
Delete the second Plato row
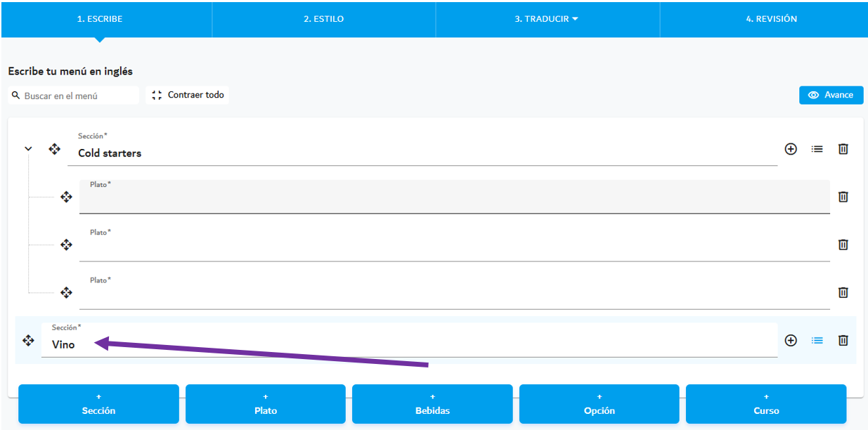[x=843, y=245]
